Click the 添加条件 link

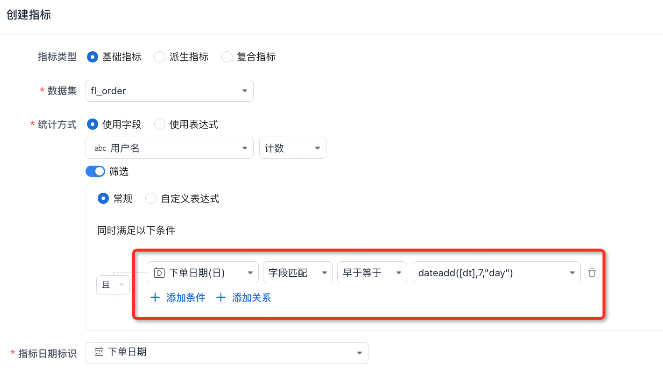pos(186,298)
